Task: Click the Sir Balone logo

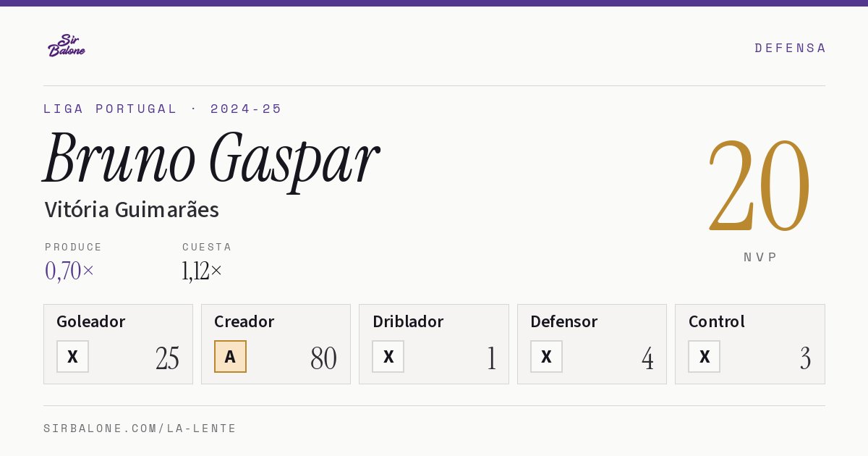Action: pyautogui.click(x=67, y=46)
